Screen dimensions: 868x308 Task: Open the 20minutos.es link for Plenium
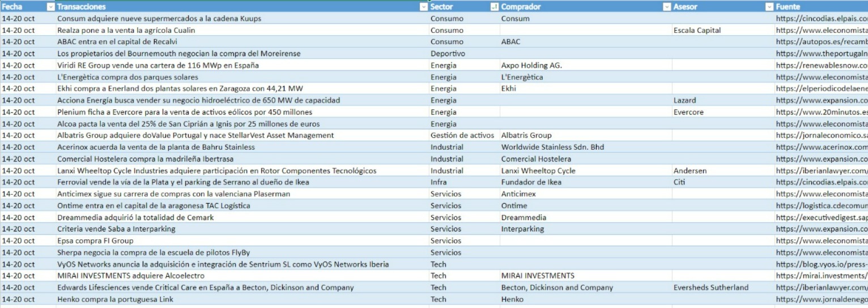pyautogui.click(x=822, y=112)
